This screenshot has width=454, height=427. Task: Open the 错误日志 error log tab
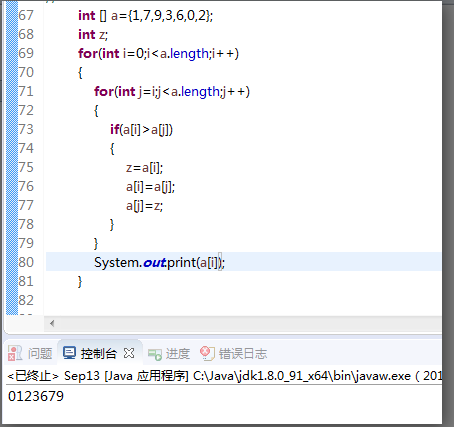click(x=242, y=354)
